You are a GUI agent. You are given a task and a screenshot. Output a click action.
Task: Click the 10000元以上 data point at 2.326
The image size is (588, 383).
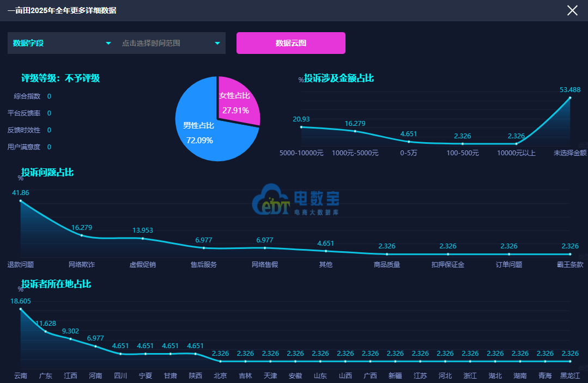pos(517,143)
